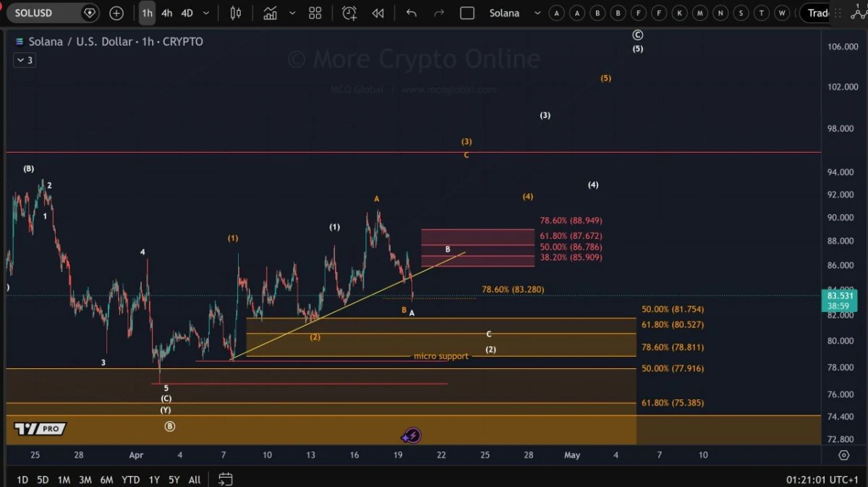Click the Solana logo beside chart title
Screen dimensions: 868x487
(x=19, y=42)
